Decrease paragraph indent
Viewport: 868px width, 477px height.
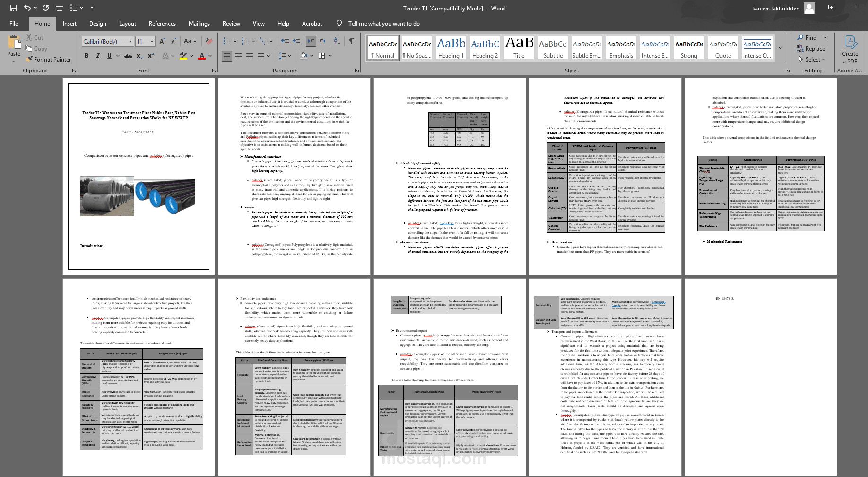(285, 42)
